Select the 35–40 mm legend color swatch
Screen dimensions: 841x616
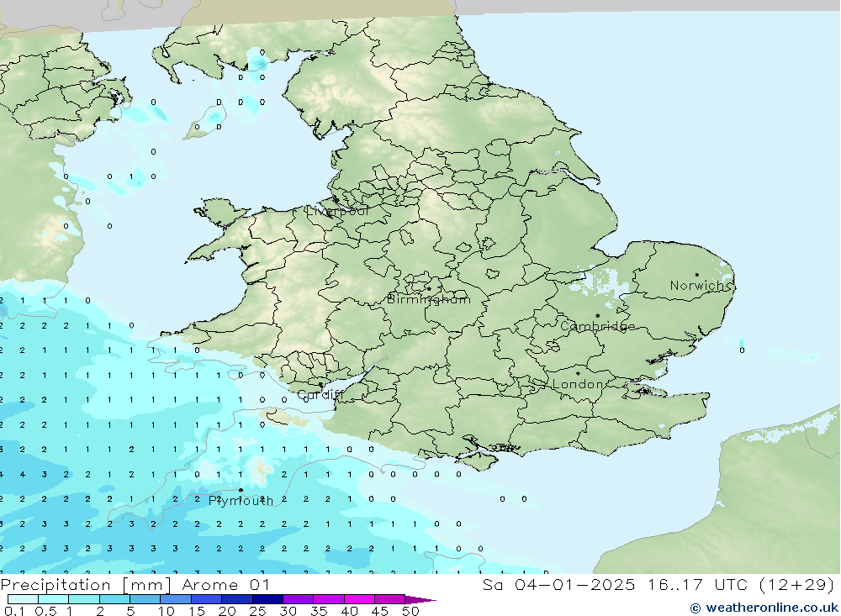pyautogui.click(x=329, y=599)
